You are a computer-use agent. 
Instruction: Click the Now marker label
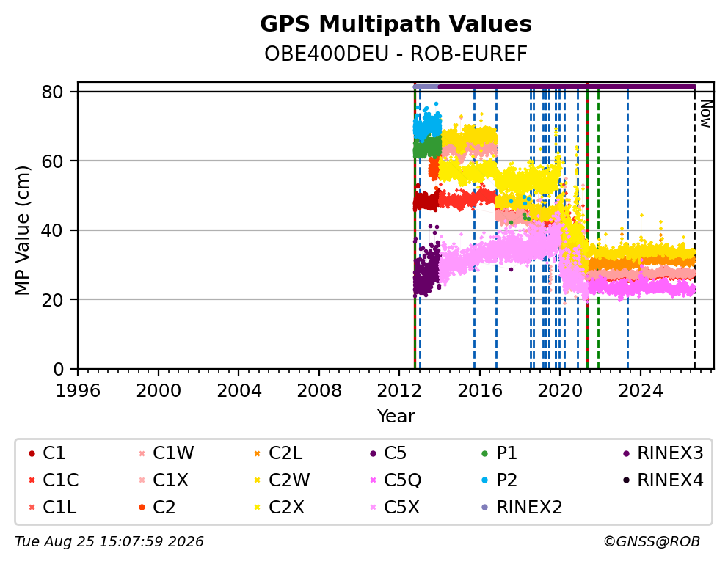point(706,114)
